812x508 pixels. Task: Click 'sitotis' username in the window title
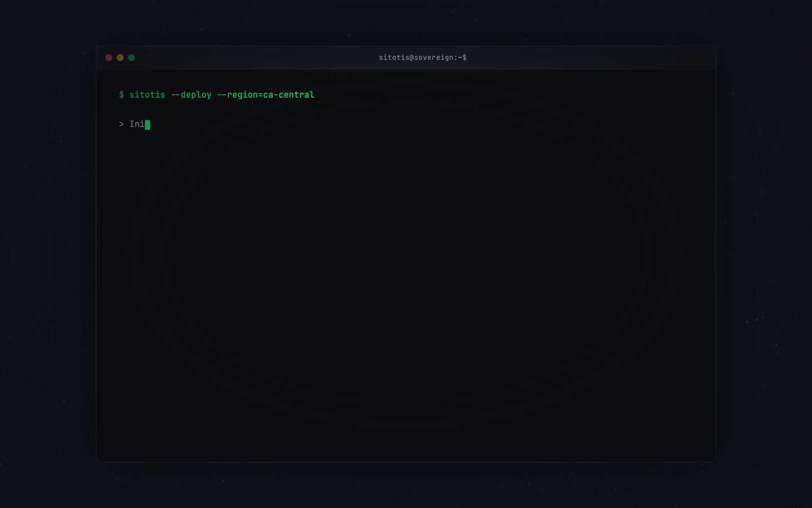(x=394, y=58)
